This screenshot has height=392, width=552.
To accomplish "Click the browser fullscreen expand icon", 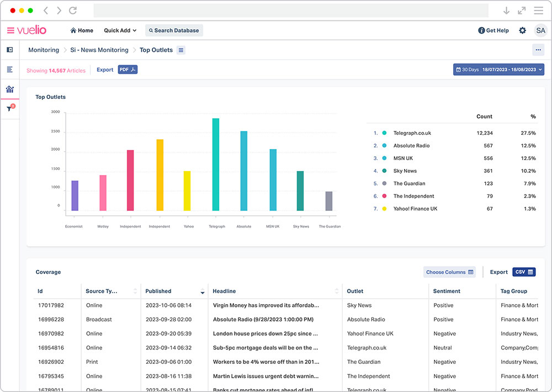I will pyautogui.click(x=522, y=10).
